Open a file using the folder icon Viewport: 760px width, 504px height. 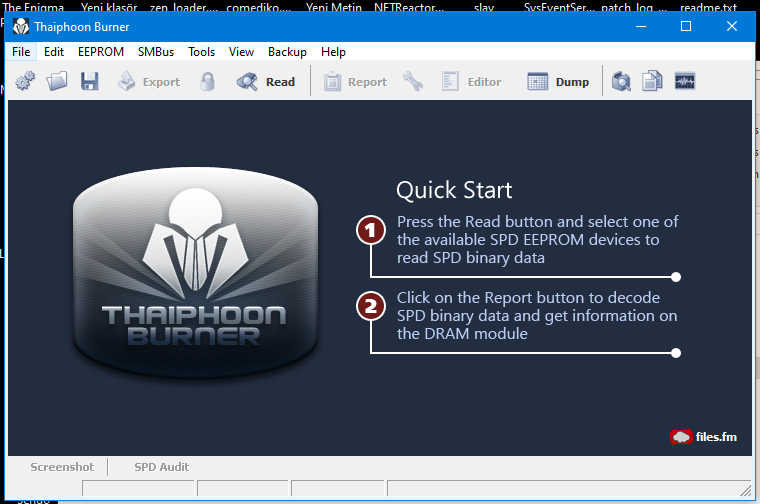click(57, 82)
